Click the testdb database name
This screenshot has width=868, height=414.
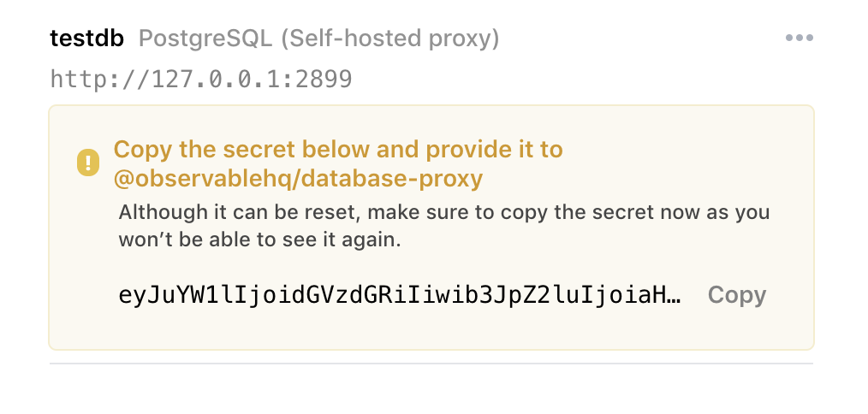coord(87,38)
